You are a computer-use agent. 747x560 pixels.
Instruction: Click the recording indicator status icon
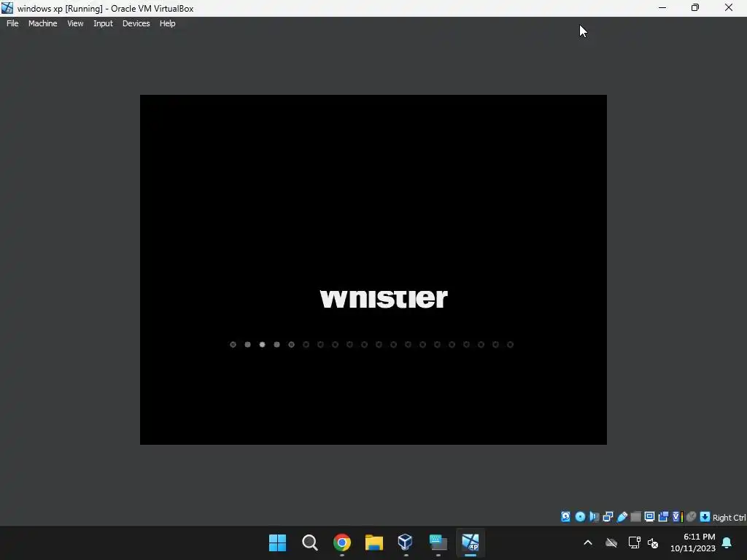663,517
